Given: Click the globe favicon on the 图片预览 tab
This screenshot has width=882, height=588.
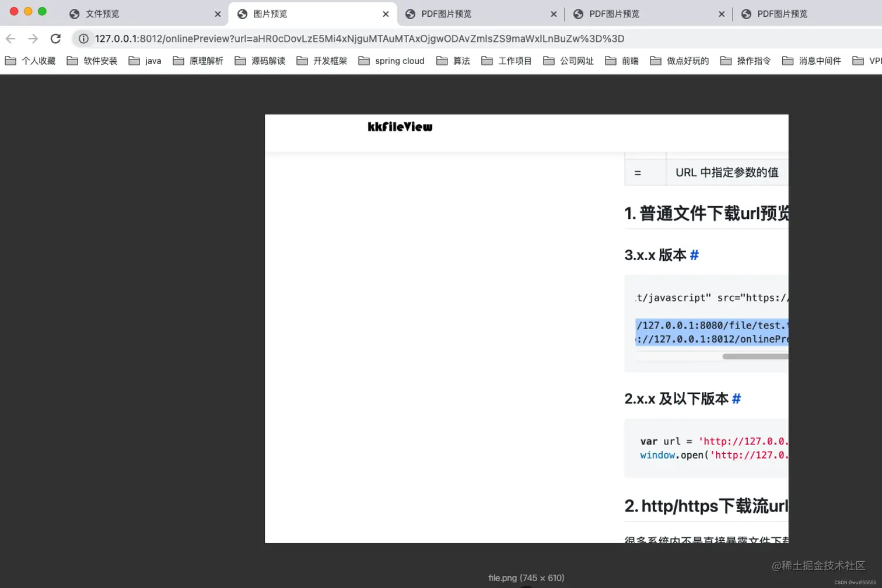Looking at the screenshot, I should pos(242,13).
